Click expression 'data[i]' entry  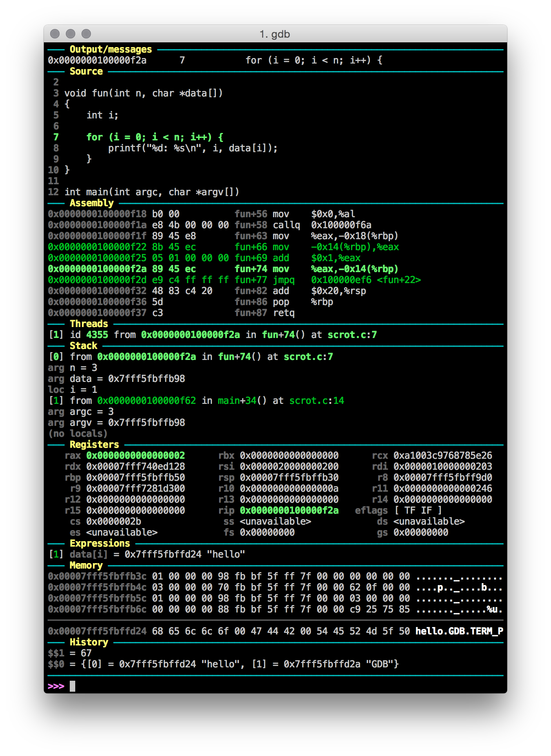147,554
